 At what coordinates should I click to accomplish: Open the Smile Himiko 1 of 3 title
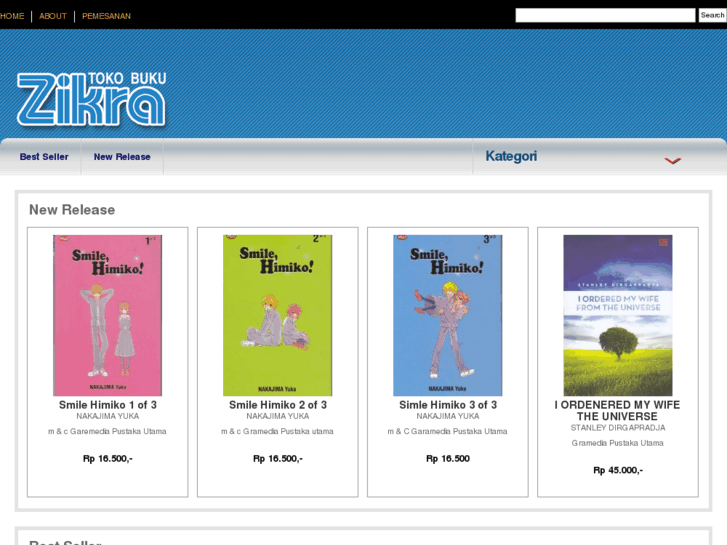108,405
